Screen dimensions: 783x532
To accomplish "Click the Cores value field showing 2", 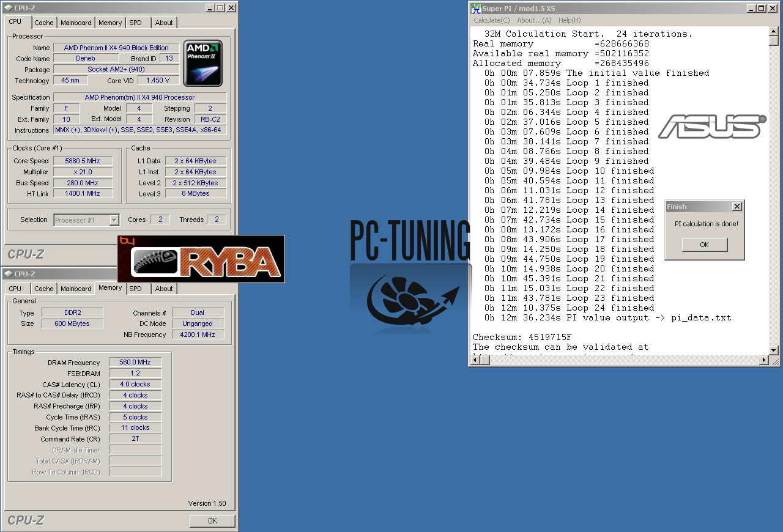I will point(160,220).
